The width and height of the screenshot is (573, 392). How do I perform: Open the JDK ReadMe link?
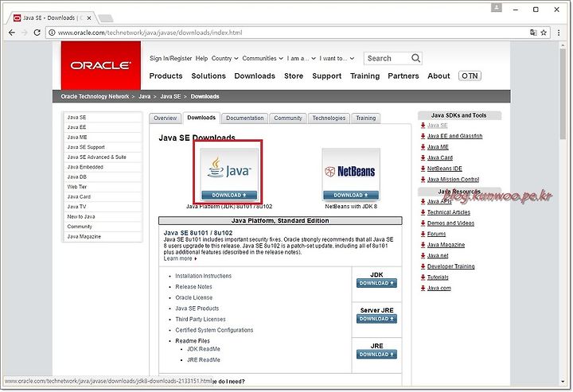point(204,349)
